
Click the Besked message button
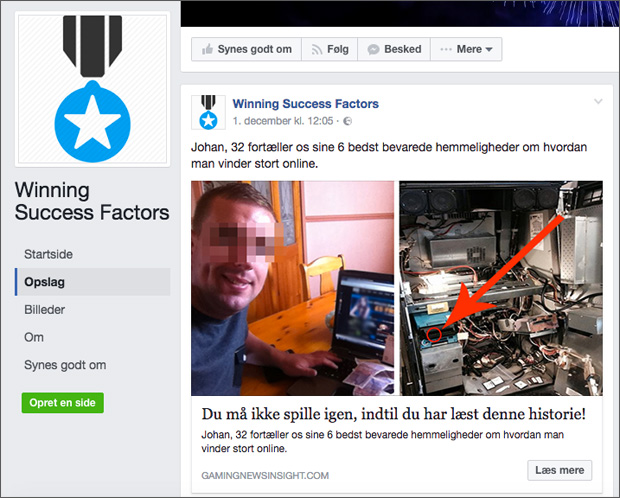pyautogui.click(x=395, y=49)
